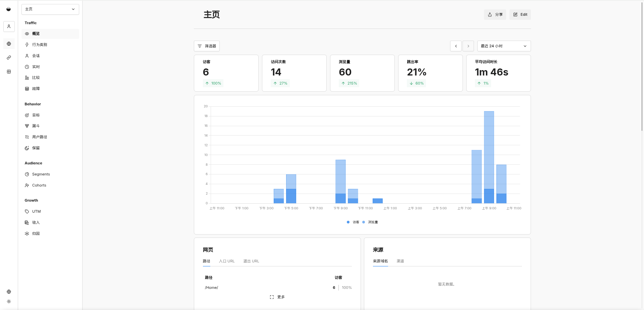Open the links icon in the left rail

click(9, 57)
